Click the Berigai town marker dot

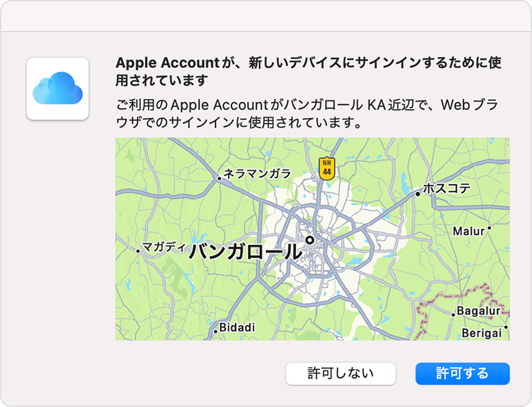pos(506,327)
